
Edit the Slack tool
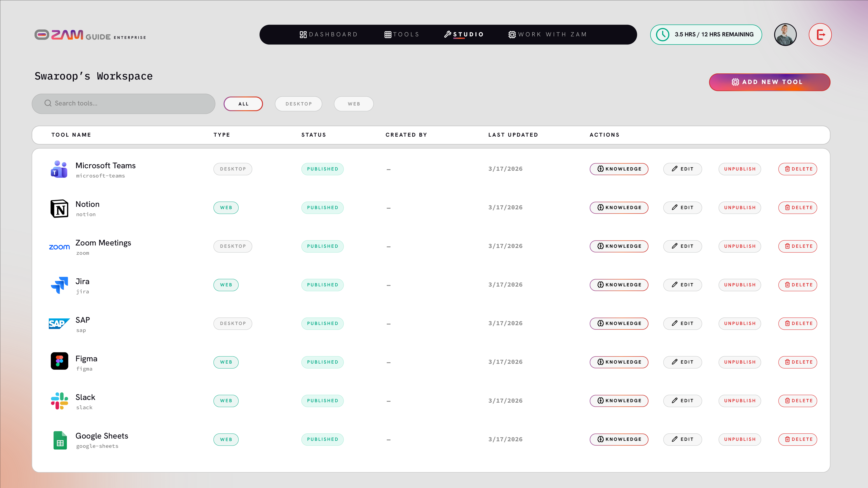pyautogui.click(x=682, y=401)
